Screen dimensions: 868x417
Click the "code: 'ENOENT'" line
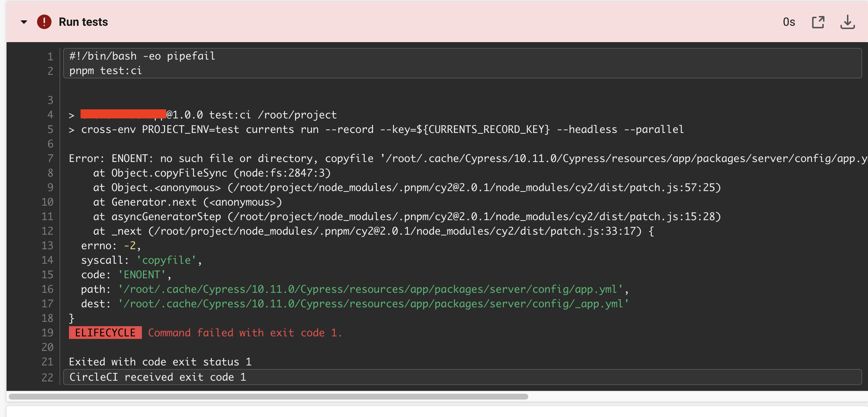point(126,275)
